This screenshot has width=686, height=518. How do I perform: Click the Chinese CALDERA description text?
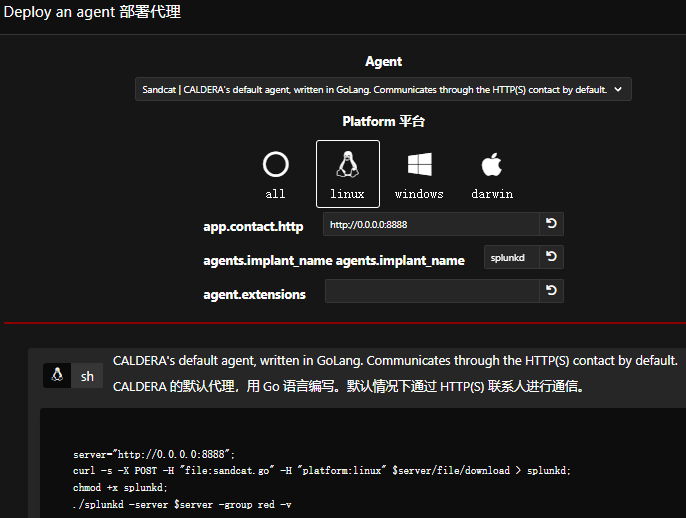348,386
